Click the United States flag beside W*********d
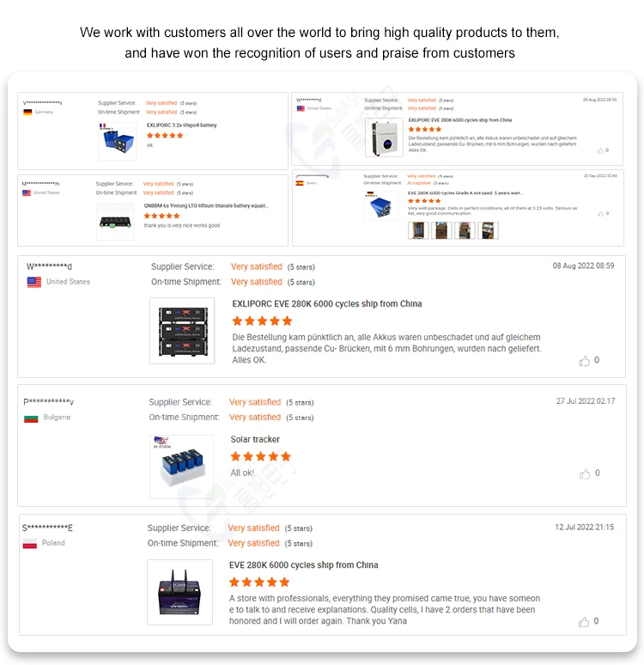The height and width of the screenshot is (665, 644). coord(33,282)
